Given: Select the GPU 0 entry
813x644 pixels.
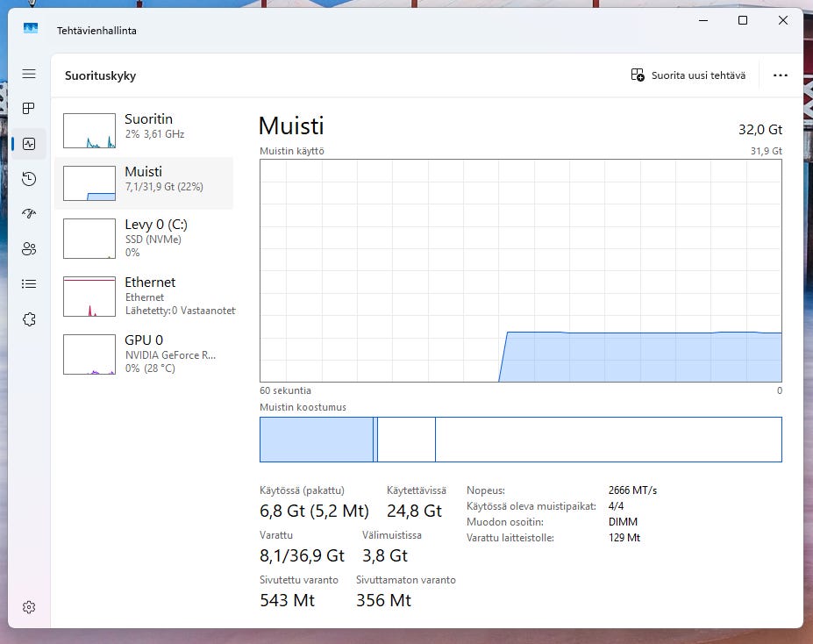Looking at the screenshot, I should click(x=144, y=354).
